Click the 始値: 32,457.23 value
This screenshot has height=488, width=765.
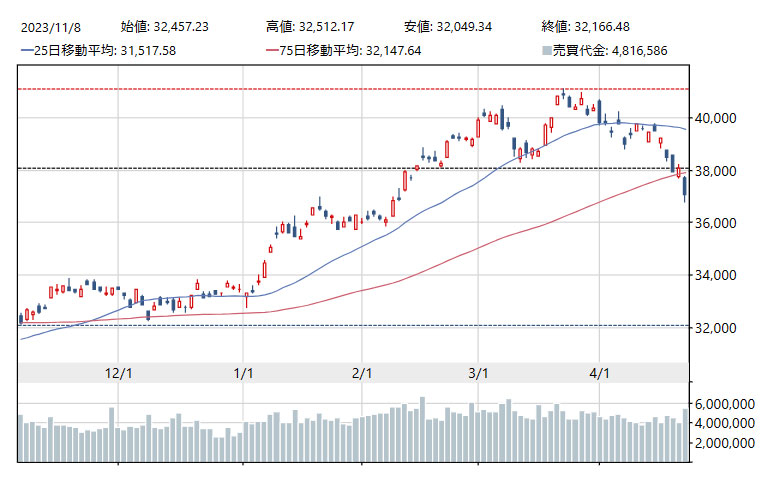click(164, 26)
